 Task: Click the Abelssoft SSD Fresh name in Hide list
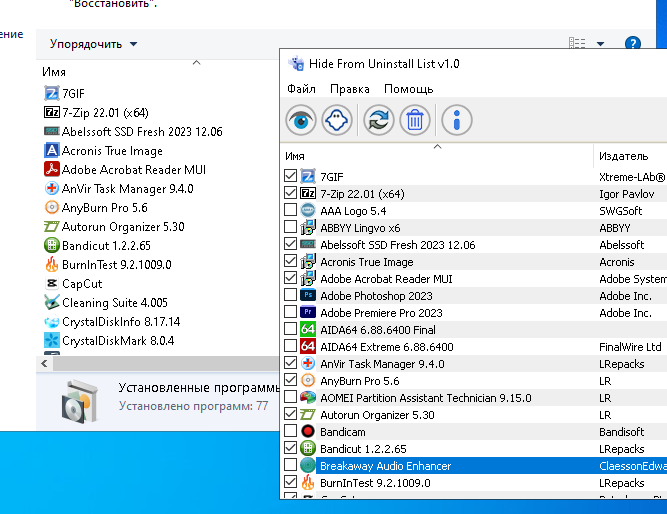click(x=397, y=245)
